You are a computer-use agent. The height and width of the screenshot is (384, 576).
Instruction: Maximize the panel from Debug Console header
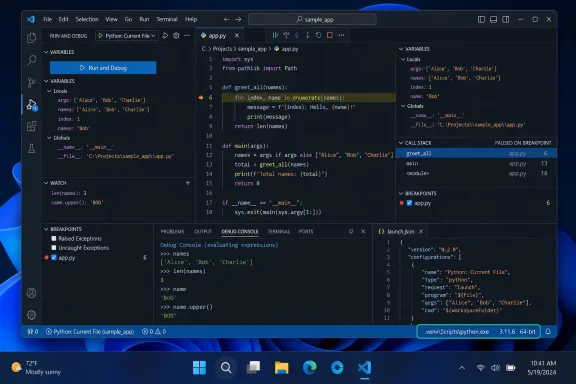351,231
